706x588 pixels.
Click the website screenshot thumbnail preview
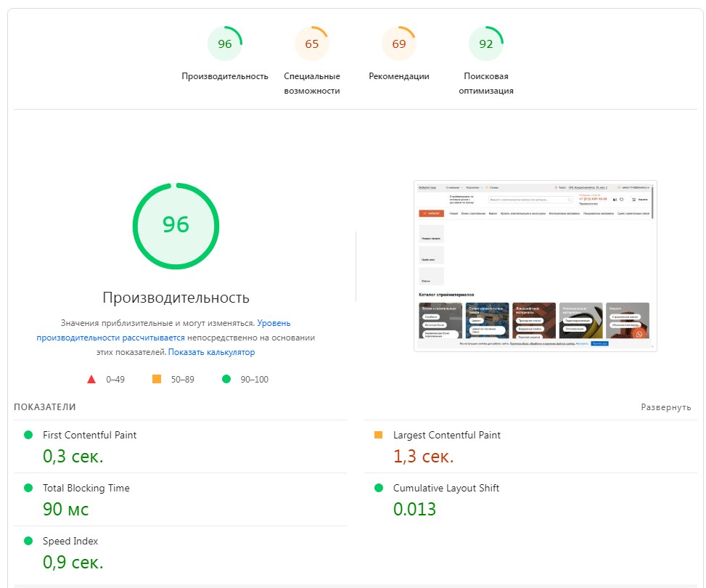[x=535, y=266]
